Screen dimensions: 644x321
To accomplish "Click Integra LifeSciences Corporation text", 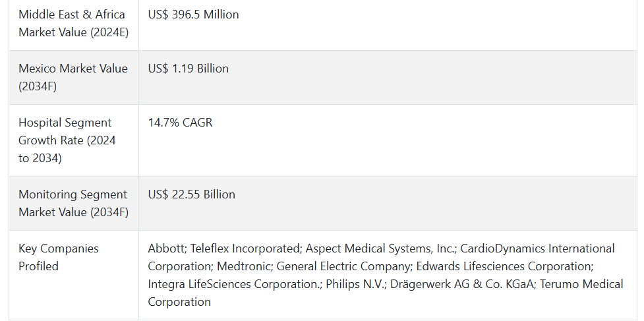I will click(x=233, y=284).
